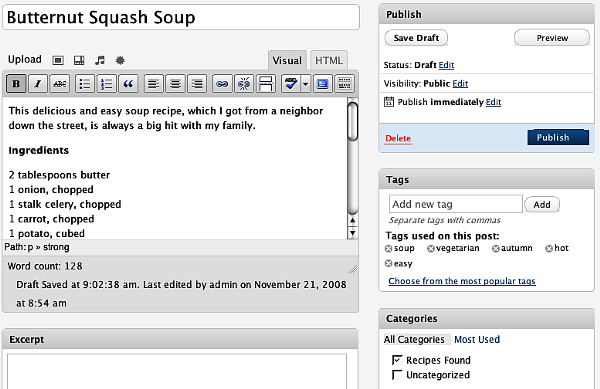The image size is (600, 389).
Task: Click the Add Video upload icon
Action: coord(79,60)
